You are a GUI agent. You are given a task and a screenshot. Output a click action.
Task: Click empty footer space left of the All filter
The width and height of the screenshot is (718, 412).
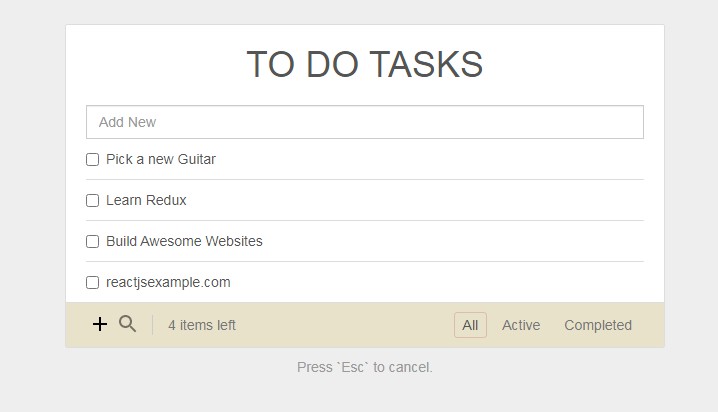click(x=350, y=325)
